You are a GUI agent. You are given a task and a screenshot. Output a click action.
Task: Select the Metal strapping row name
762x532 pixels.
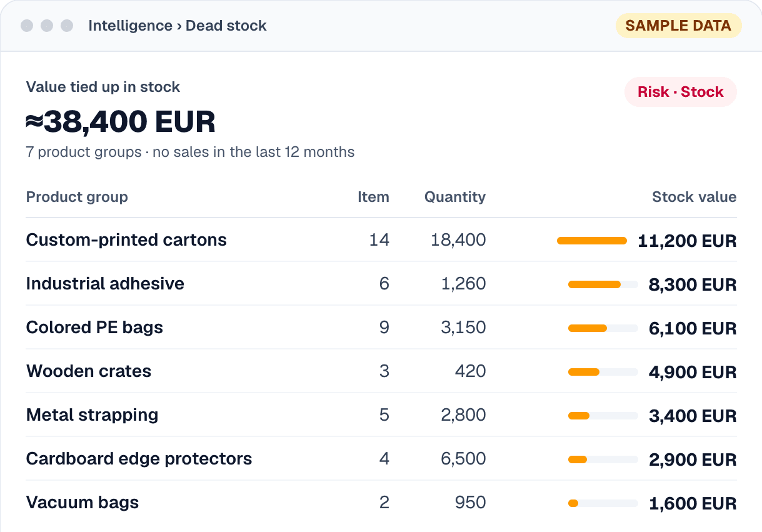pos(92,415)
